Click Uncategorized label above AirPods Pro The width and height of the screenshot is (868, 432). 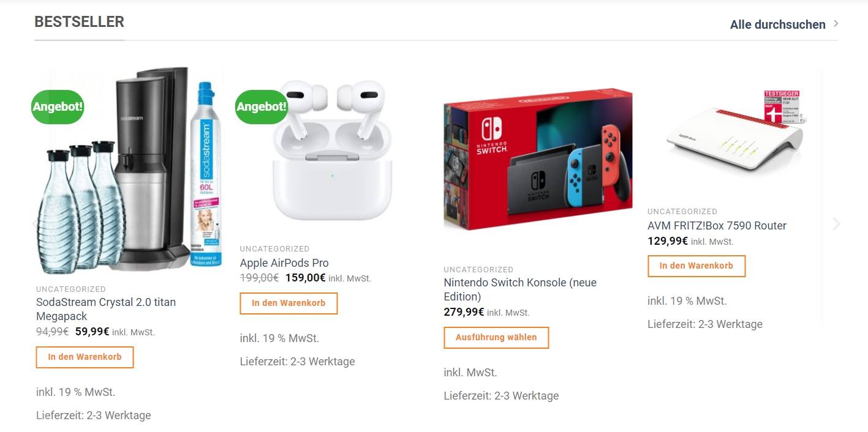(x=274, y=249)
